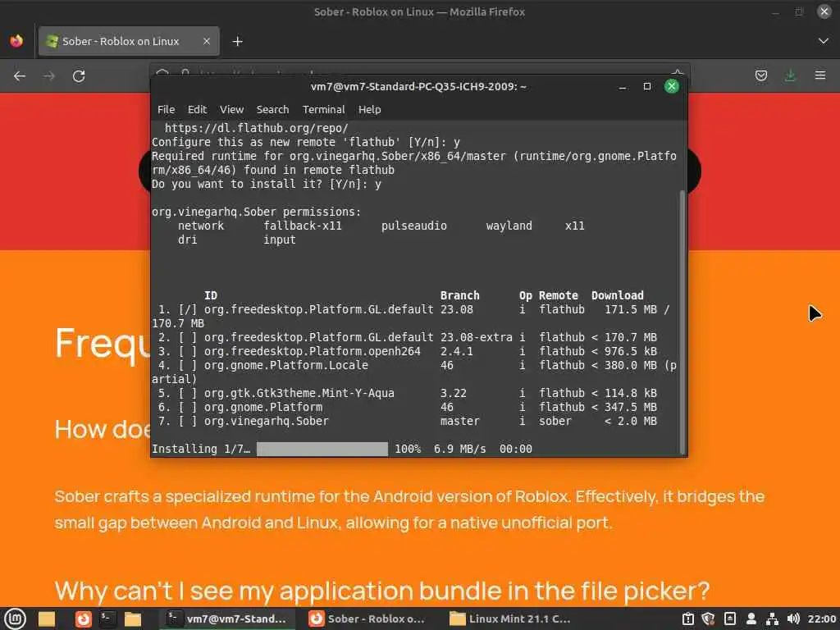
Task: Open a new Firefox tab
Action: pyautogui.click(x=237, y=41)
